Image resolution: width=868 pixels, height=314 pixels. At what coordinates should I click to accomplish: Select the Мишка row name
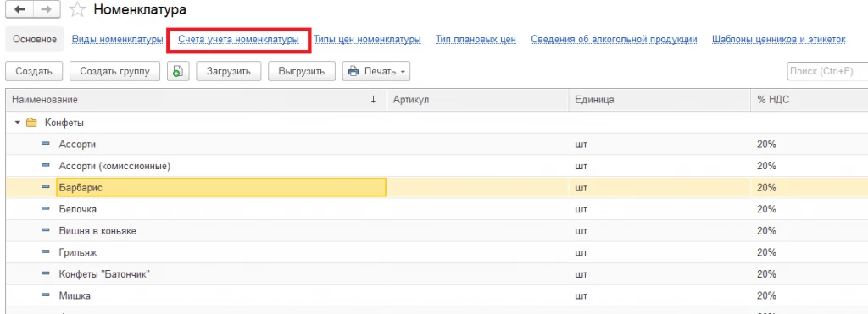[x=75, y=295]
